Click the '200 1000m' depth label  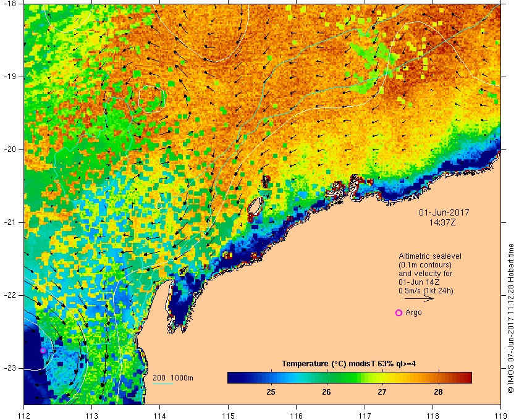tap(173, 378)
